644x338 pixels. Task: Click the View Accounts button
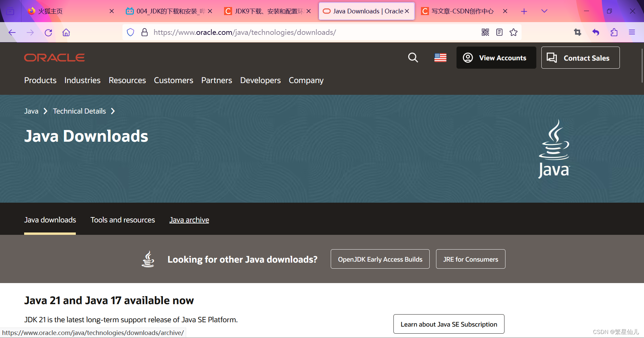coord(496,58)
